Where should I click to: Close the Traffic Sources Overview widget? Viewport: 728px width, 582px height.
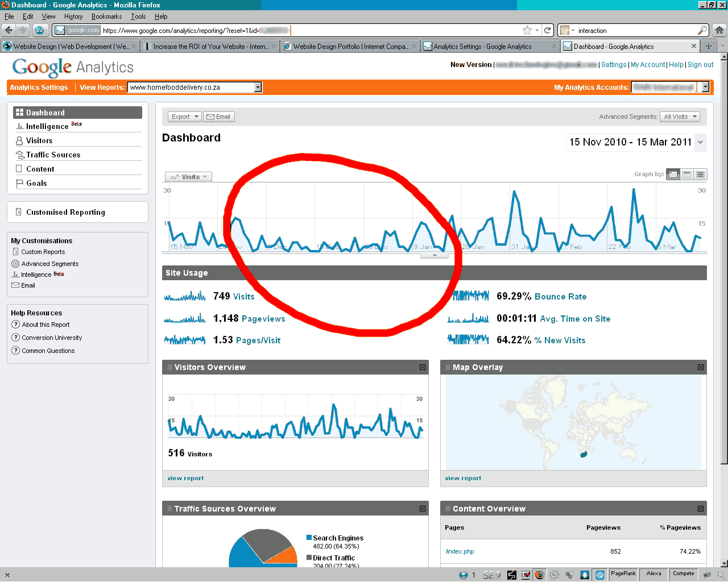pyautogui.click(x=423, y=509)
